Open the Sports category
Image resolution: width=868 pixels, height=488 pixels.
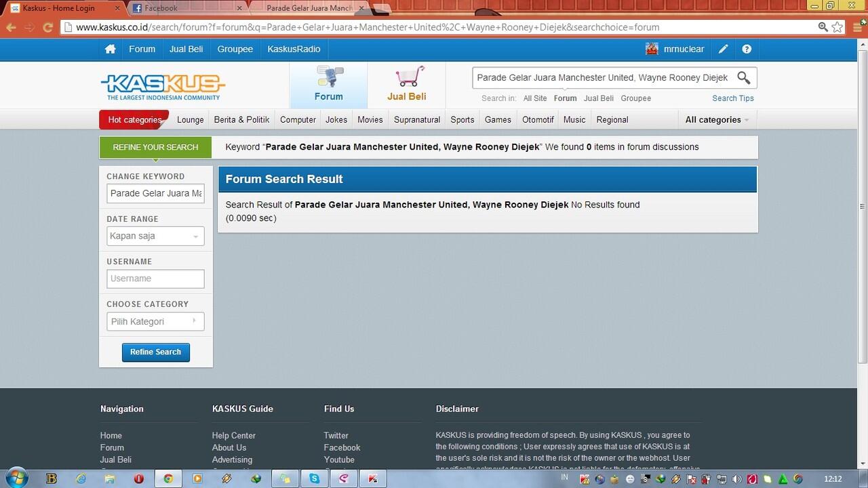click(x=462, y=120)
